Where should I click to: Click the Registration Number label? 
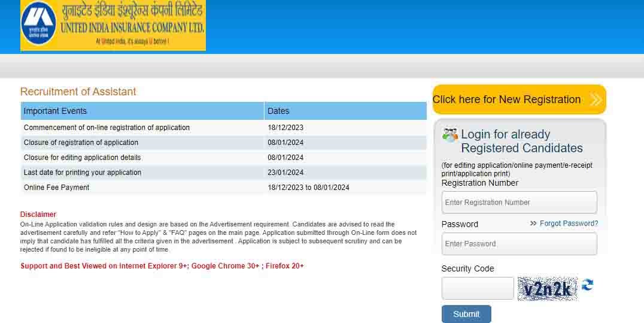(480, 183)
